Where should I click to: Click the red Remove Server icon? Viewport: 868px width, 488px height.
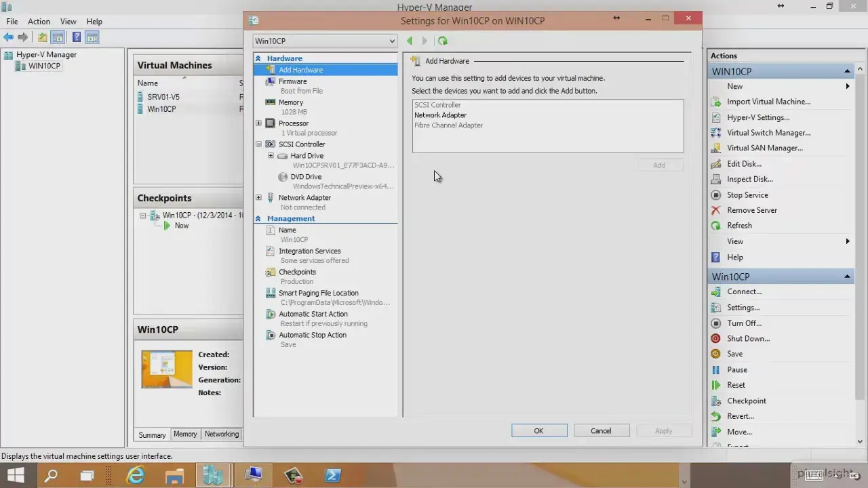point(715,210)
